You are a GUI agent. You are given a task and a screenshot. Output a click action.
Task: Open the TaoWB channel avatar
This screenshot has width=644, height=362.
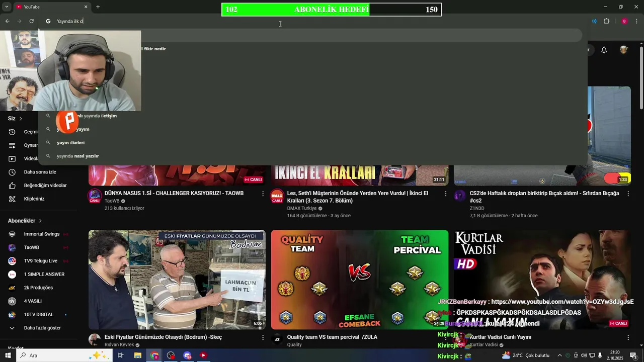point(95,196)
